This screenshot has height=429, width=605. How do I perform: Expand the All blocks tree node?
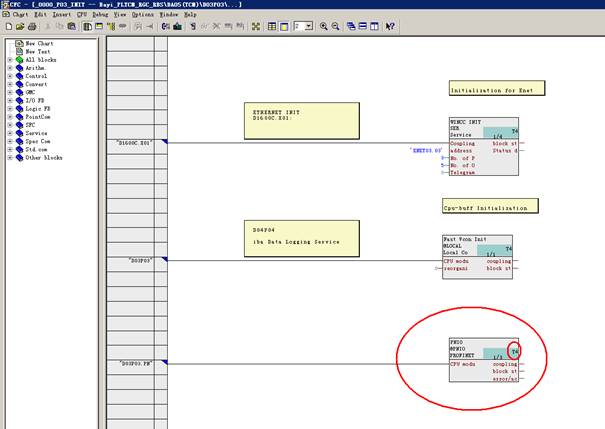(x=10, y=60)
